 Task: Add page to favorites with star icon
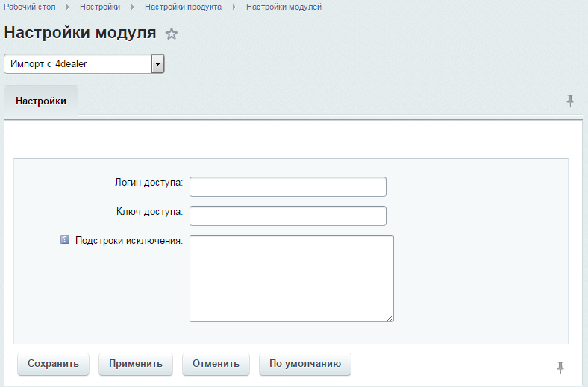(x=172, y=34)
